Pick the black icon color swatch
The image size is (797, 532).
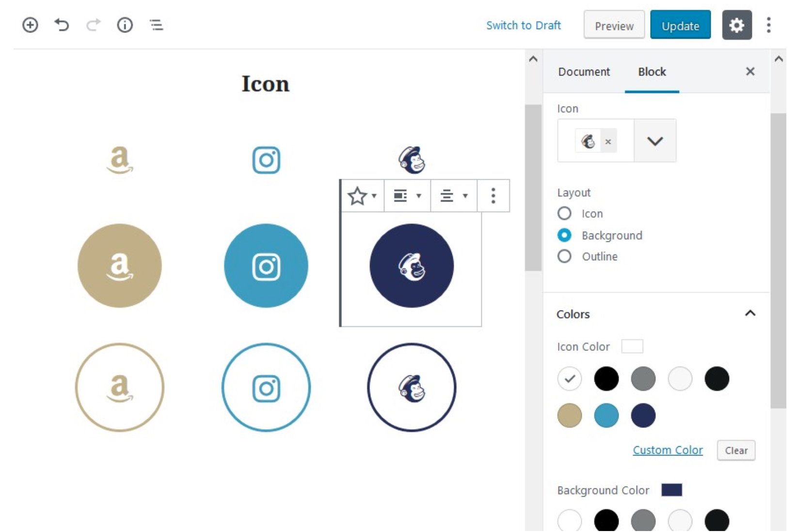[x=606, y=378]
